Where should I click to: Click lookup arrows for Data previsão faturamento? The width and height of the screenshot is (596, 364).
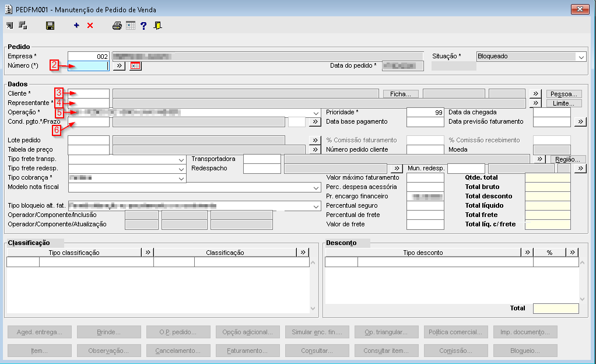(x=580, y=122)
